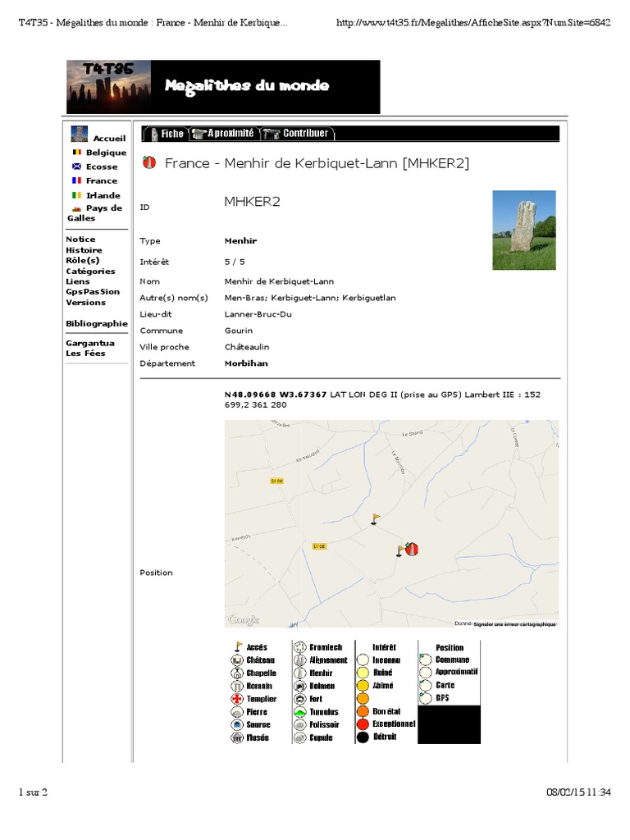
Task: Click the Scottish flag icon
Action: [x=76, y=167]
